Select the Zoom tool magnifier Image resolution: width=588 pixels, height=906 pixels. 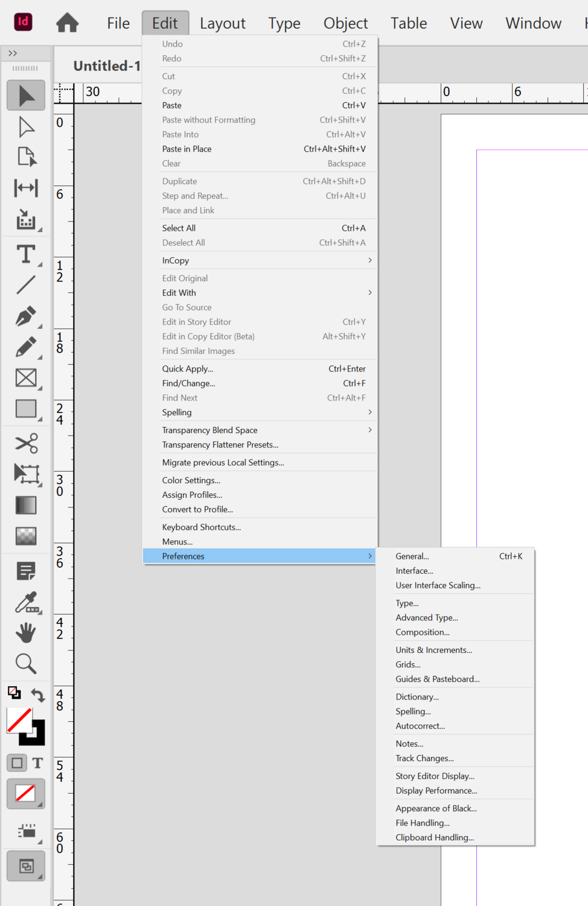tap(26, 664)
